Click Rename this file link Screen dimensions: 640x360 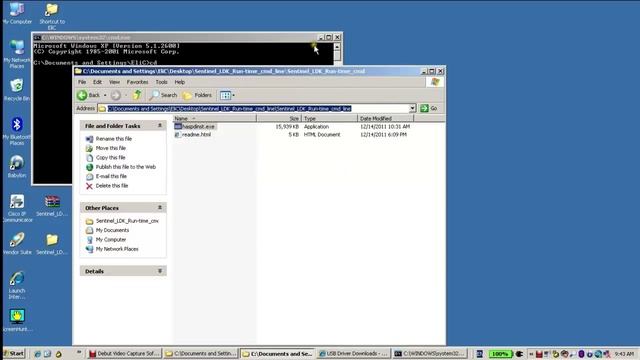113,139
